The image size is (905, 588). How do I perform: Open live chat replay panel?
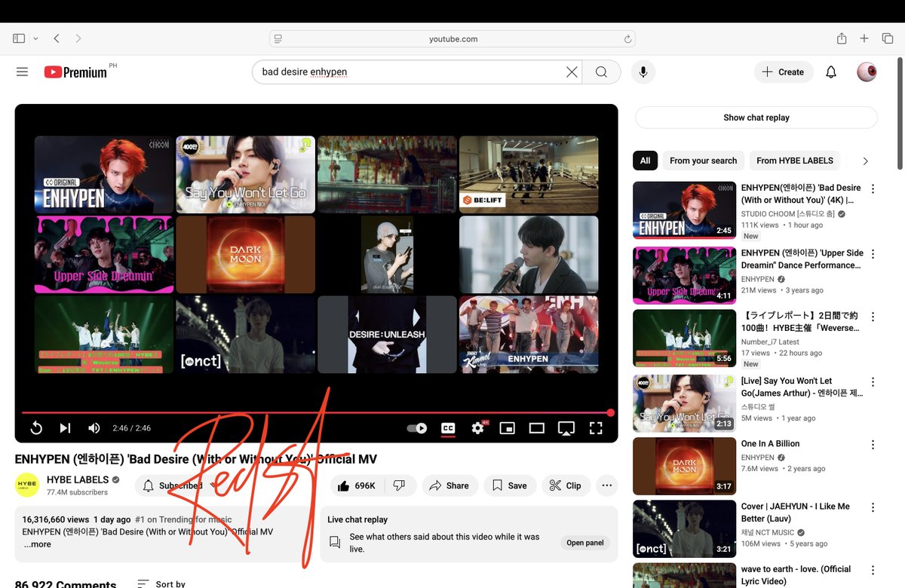click(585, 543)
